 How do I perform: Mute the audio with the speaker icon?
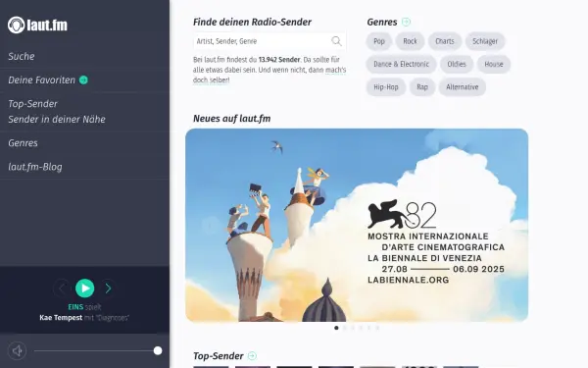(x=17, y=350)
